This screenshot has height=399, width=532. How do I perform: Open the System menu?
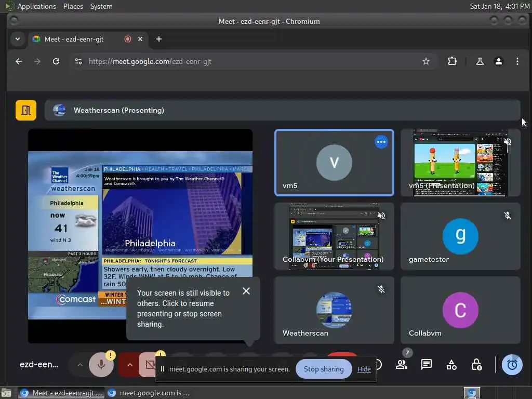click(101, 6)
